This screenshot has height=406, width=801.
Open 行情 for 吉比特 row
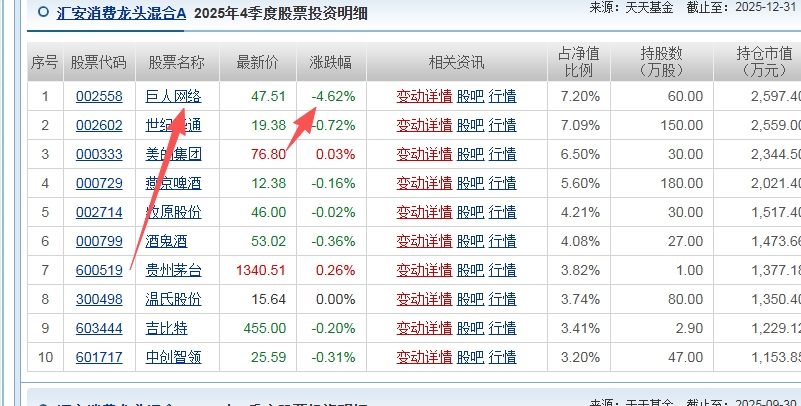coord(503,328)
